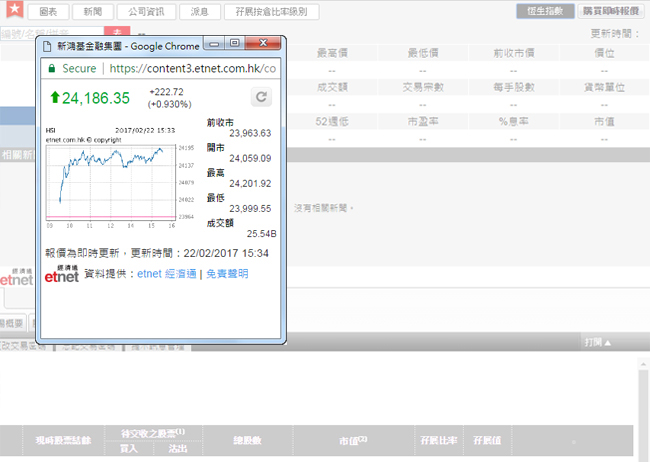
Task: Click the 最高價 label
Action: tap(332, 53)
